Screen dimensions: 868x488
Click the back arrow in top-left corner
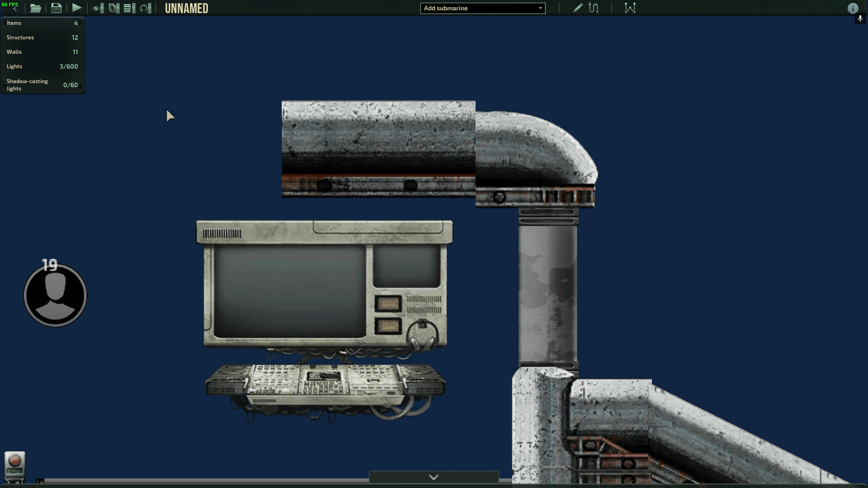click(x=15, y=9)
